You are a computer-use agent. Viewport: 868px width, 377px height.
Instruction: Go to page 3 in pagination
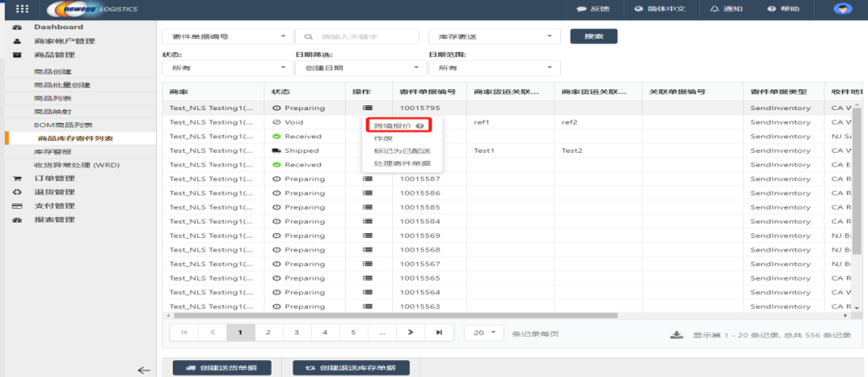click(297, 332)
